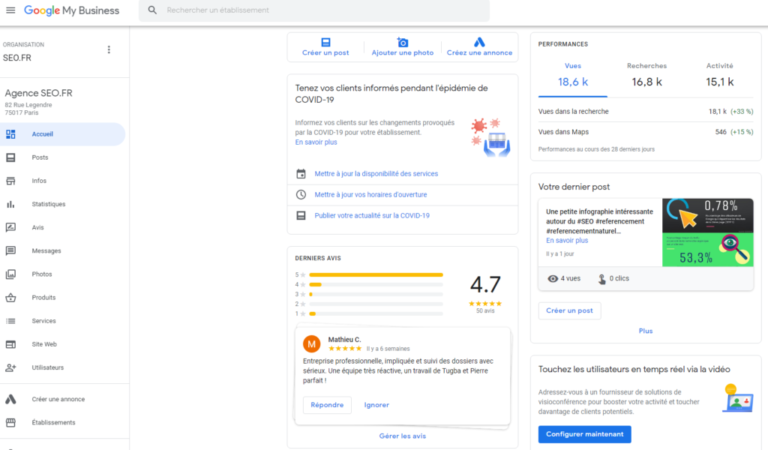Open Posts in sidebar menu
Viewport: 768px width, 450px height.
coord(63,158)
